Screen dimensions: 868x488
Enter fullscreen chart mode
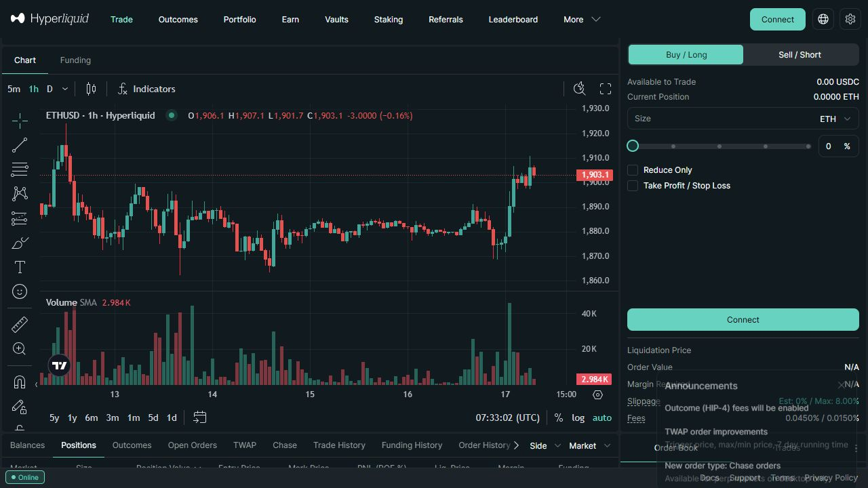pyautogui.click(x=606, y=89)
